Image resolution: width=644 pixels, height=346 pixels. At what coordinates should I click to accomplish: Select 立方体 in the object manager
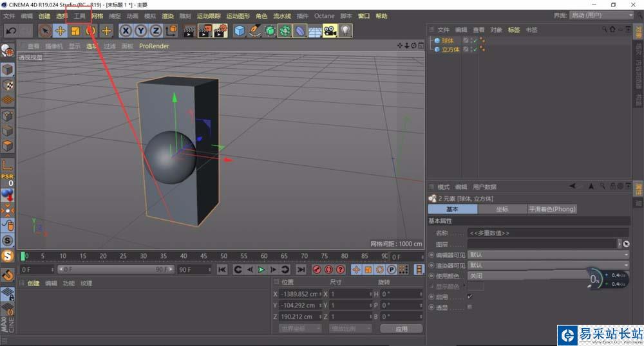[450, 50]
